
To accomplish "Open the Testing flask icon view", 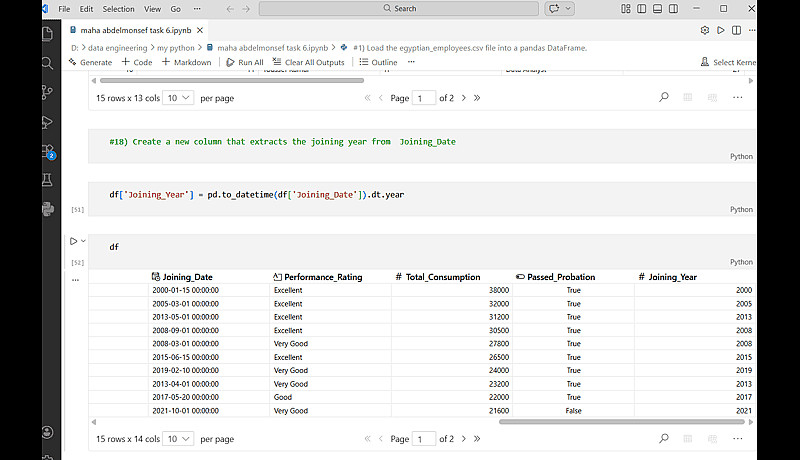I will 47,180.
